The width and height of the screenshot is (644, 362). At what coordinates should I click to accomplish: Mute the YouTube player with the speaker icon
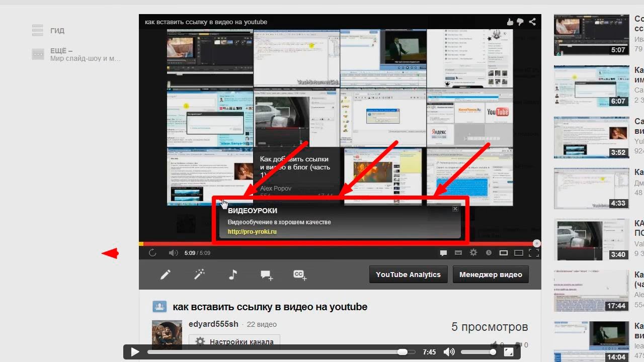click(173, 253)
